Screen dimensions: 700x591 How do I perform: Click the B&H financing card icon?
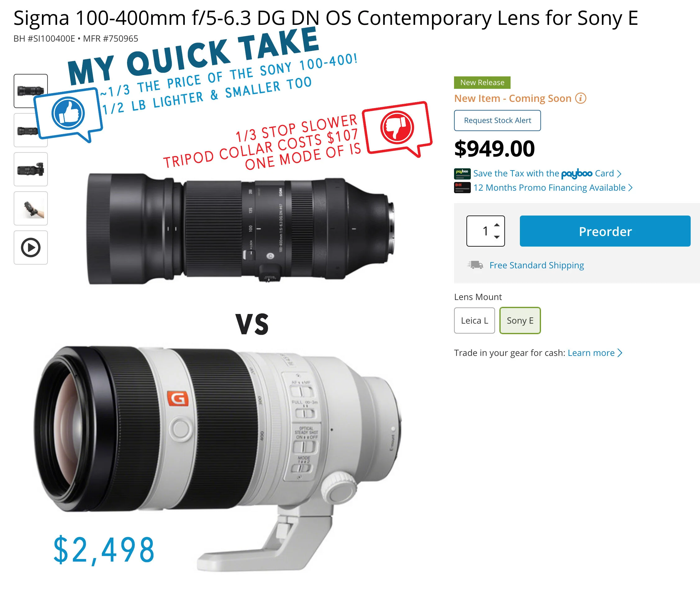[x=462, y=188]
